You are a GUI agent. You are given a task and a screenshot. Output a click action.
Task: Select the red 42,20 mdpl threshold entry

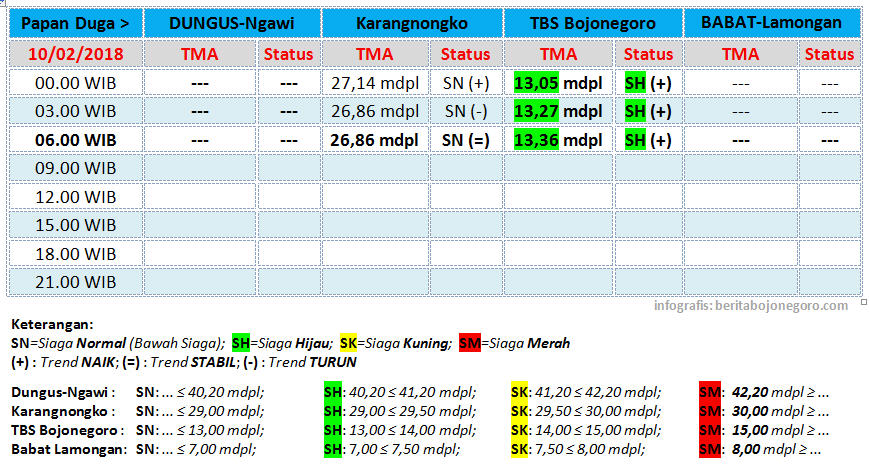(x=766, y=393)
